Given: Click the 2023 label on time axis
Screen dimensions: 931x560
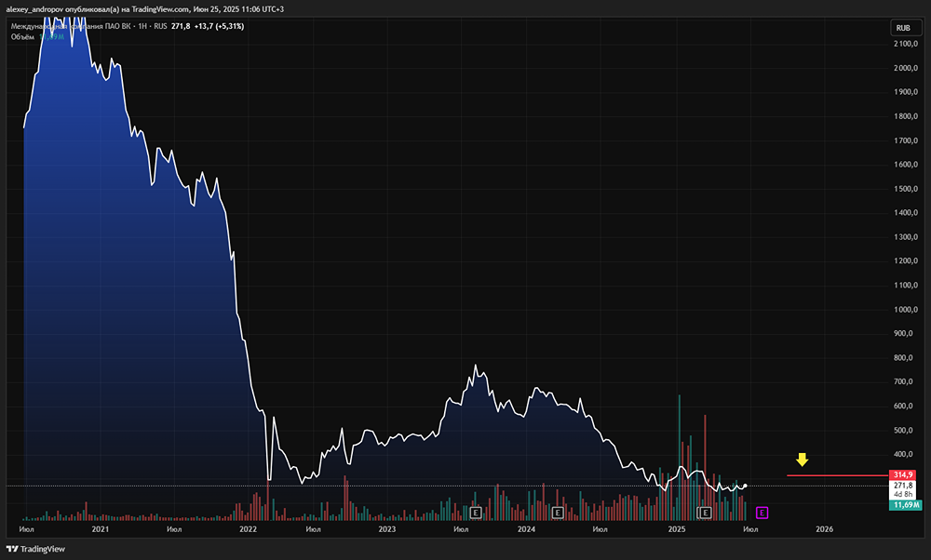Looking at the screenshot, I should pyautogui.click(x=387, y=529).
